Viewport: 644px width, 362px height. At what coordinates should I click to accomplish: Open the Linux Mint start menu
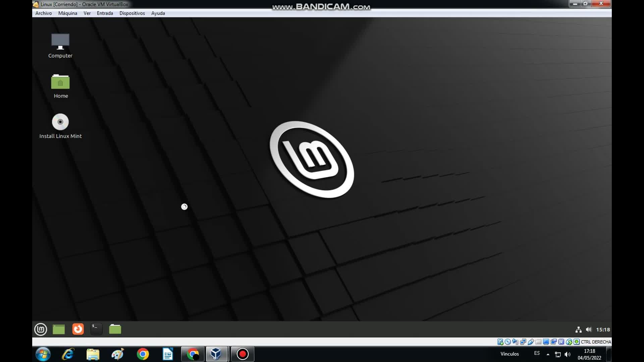pos(41,329)
